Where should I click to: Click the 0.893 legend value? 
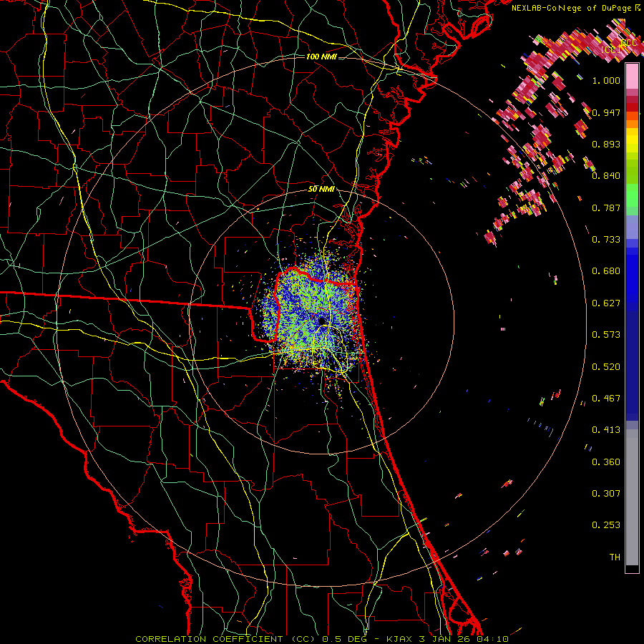tap(606, 144)
